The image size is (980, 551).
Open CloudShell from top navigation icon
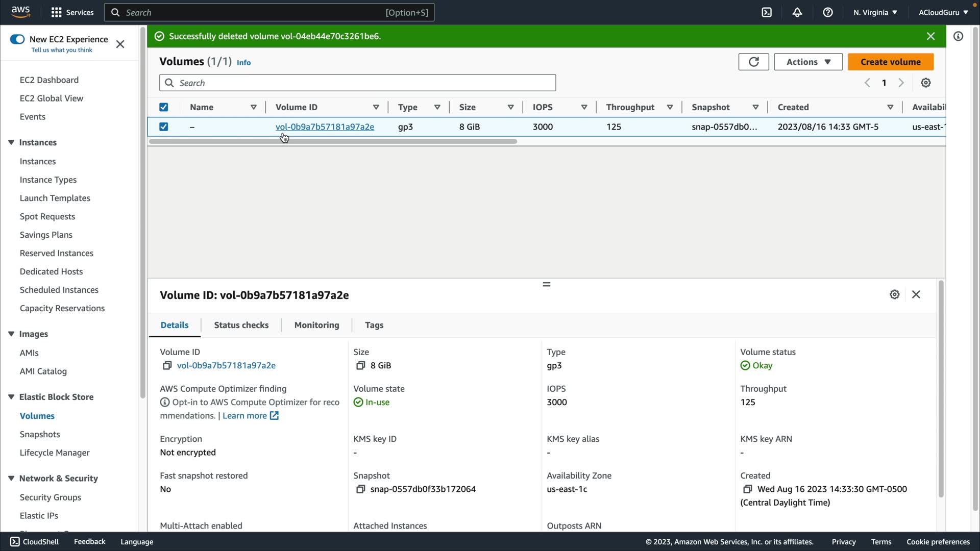click(x=767, y=12)
